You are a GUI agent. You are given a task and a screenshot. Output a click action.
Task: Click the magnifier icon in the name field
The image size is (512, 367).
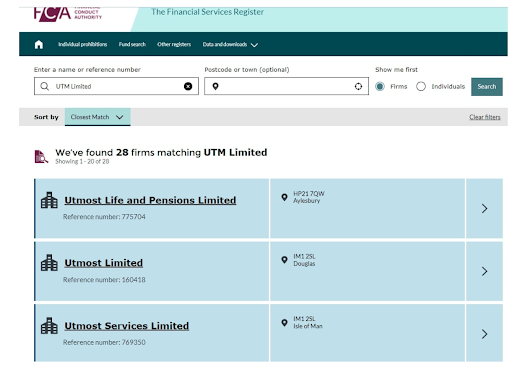tap(45, 86)
